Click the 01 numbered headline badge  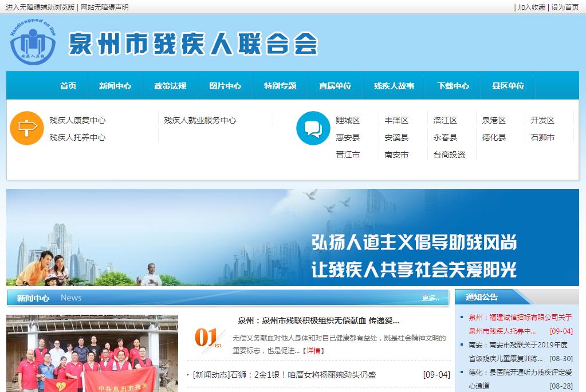(207, 338)
